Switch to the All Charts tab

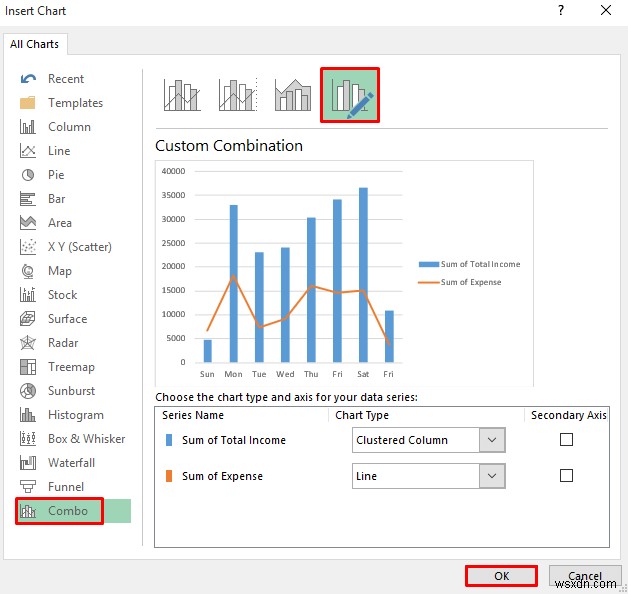[35, 44]
